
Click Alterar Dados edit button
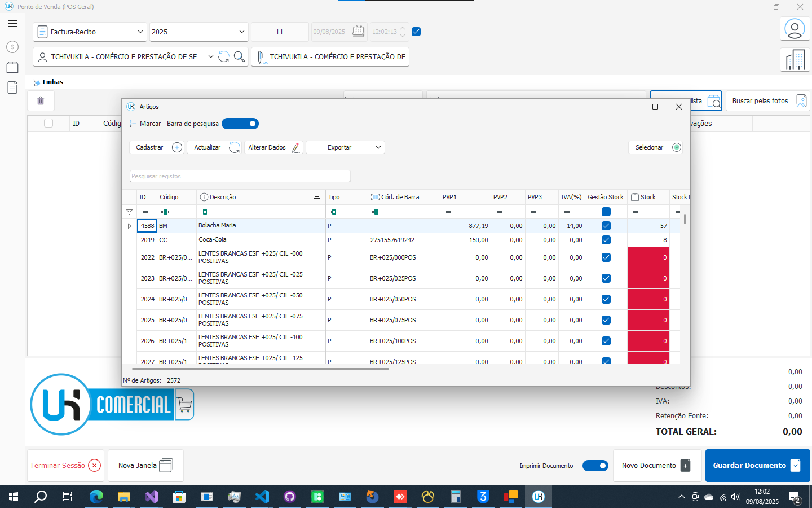coord(273,147)
